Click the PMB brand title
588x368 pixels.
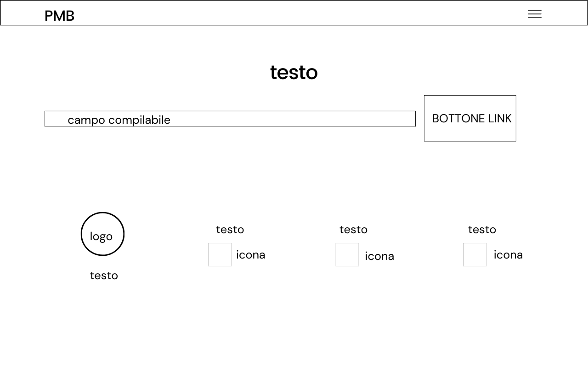59,16
